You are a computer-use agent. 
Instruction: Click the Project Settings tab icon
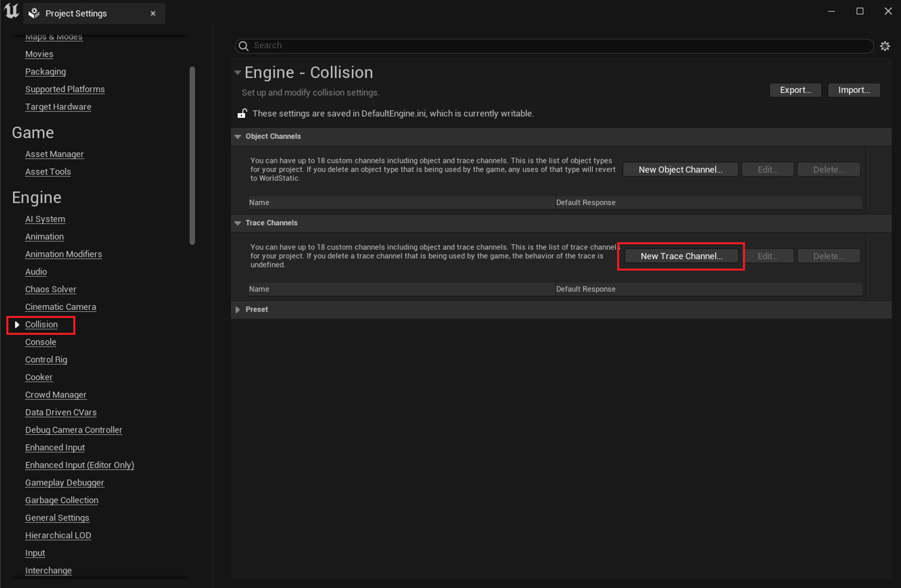34,14
